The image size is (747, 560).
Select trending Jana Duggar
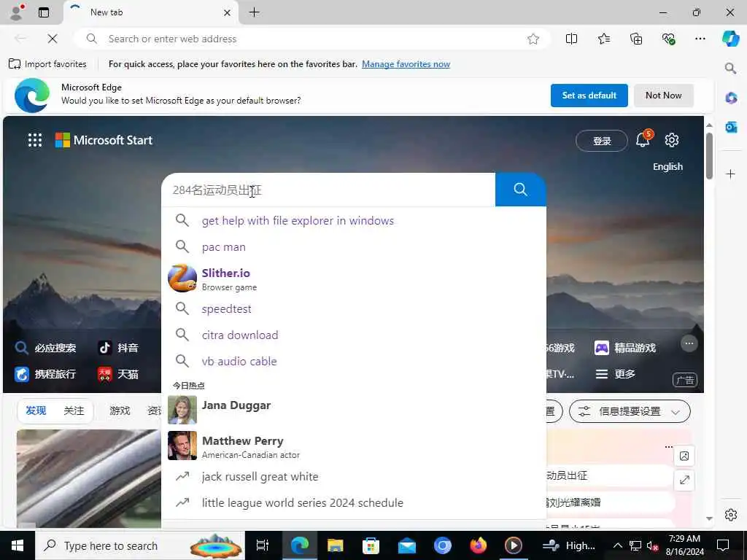click(354, 410)
